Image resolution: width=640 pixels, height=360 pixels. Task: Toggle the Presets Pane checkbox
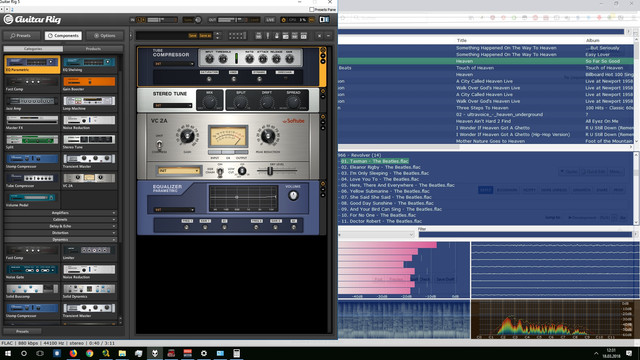click(x=312, y=9)
